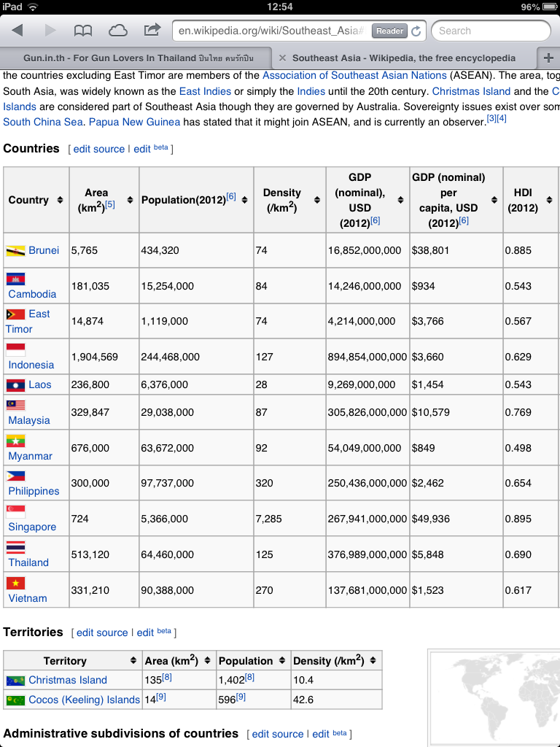
Task: Sort territories table by Population column
Action: point(282,660)
